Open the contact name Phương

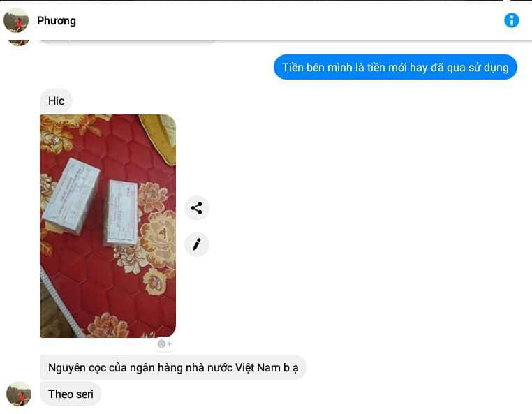coord(57,21)
